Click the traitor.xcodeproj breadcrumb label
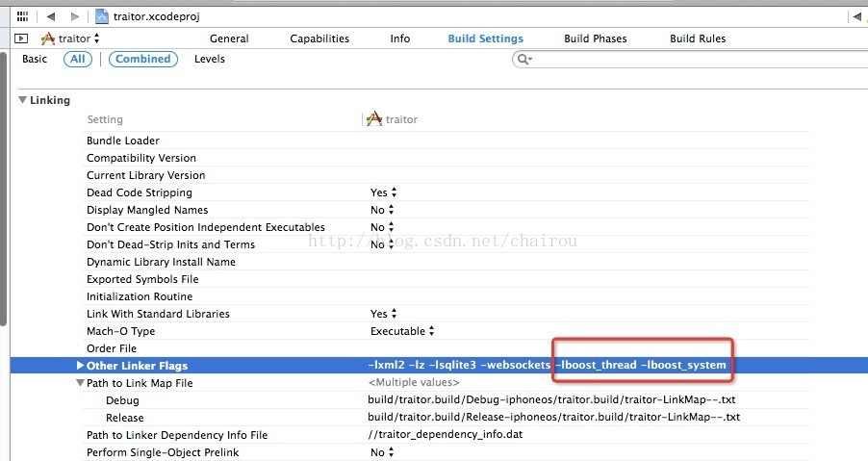The width and height of the screenshot is (868, 461). click(156, 16)
